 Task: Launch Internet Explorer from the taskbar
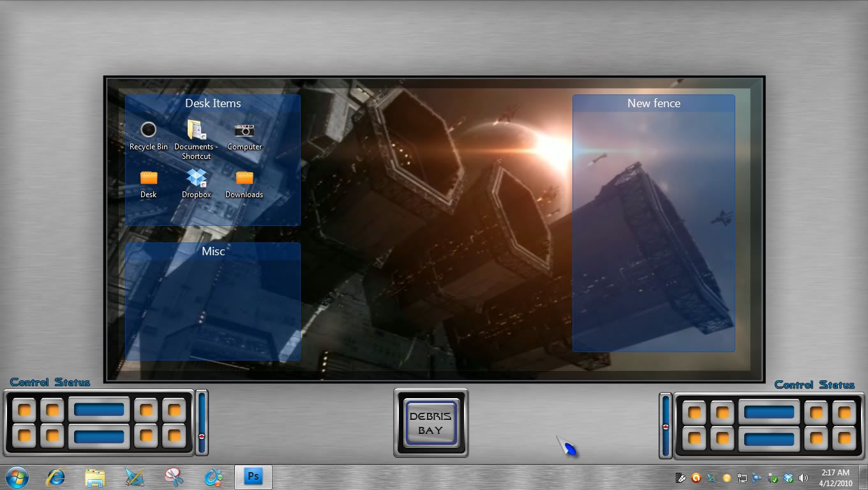[56, 477]
